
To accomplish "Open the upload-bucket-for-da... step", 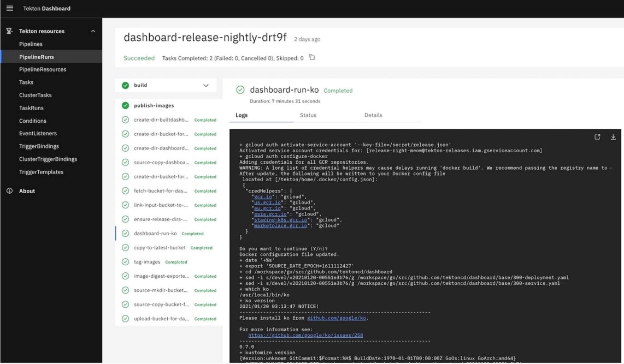I will coord(169,319).
